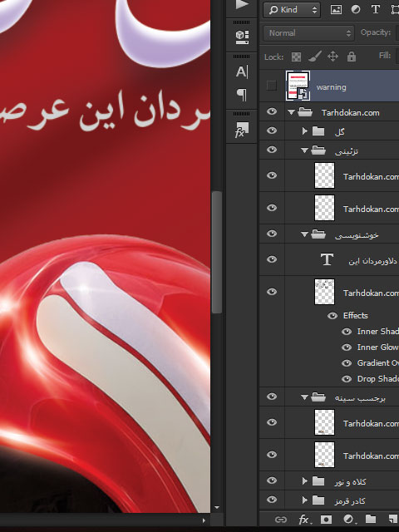The width and height of the screenshot is (399, 532).
Task: Hide the Inner Glow effect
Action: (x=347, y=347)
